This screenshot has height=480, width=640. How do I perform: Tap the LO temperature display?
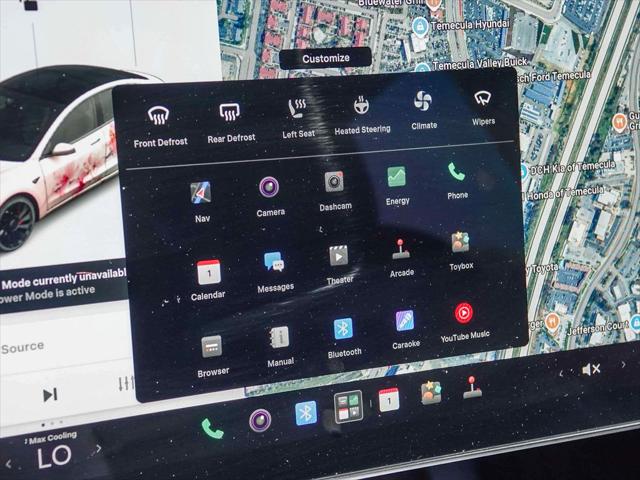point(54,456)
